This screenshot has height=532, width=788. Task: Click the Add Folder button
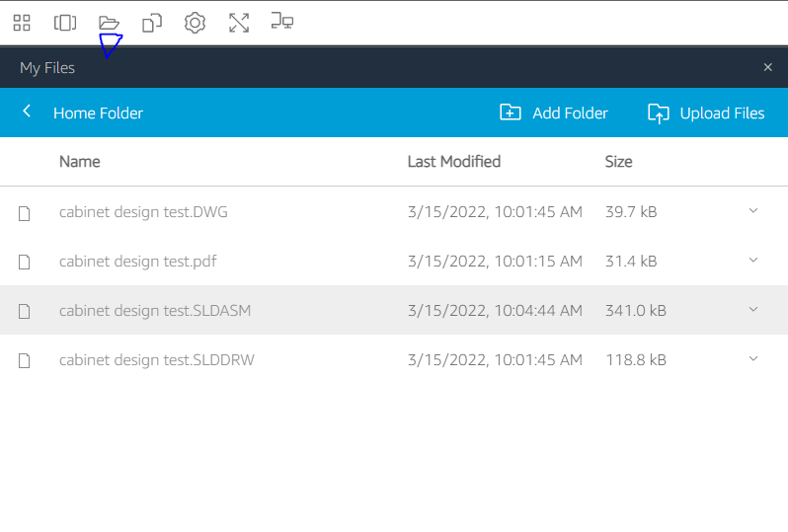click(554, 114)
